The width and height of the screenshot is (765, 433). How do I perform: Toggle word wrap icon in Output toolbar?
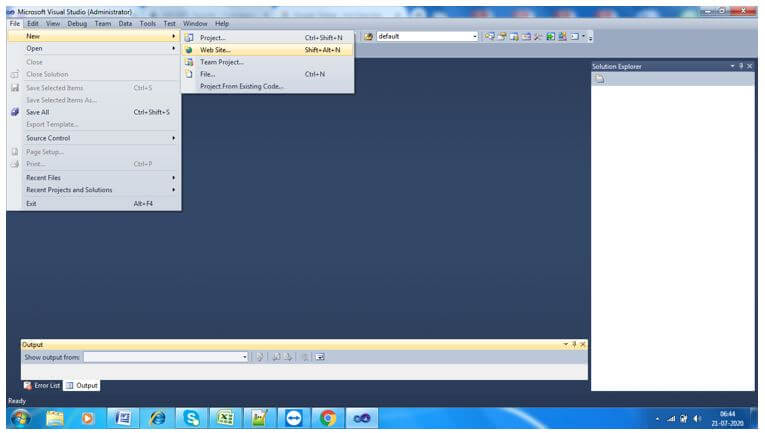320,357
